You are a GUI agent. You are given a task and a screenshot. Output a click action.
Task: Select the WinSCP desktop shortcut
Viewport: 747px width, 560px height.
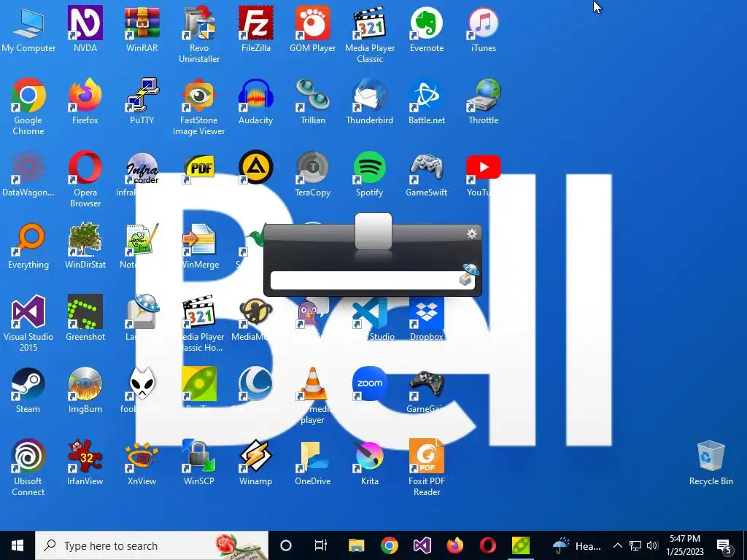coord(199,462)
